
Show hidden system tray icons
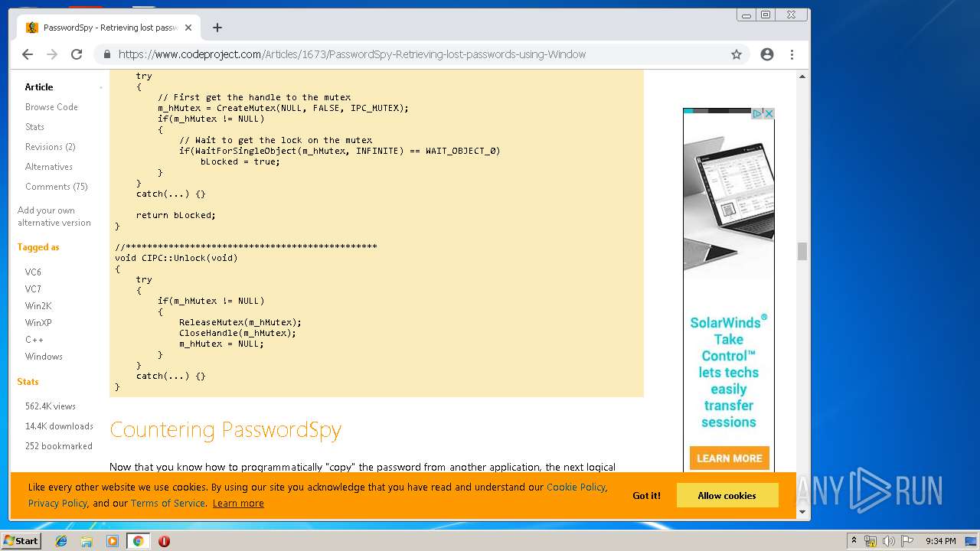coord(854,541)
